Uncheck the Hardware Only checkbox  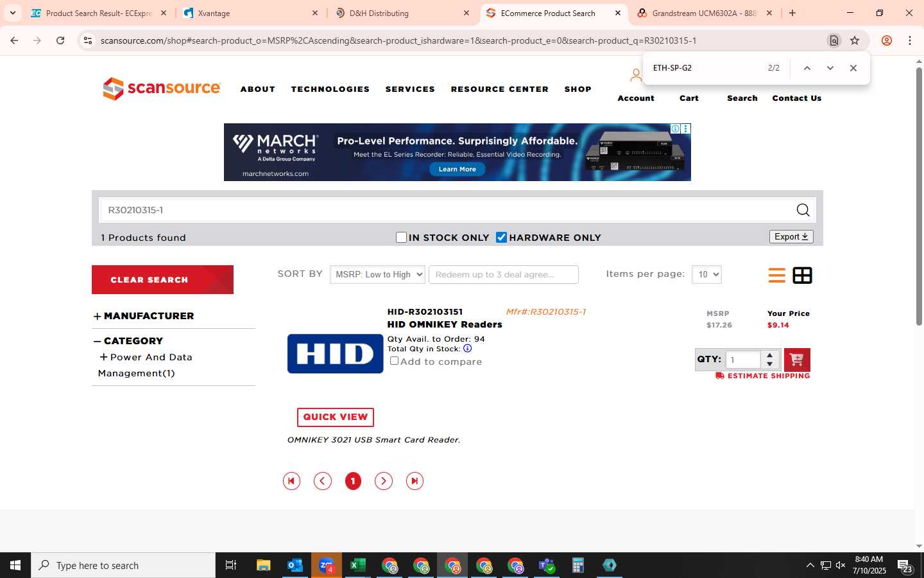tap(502, 238)
